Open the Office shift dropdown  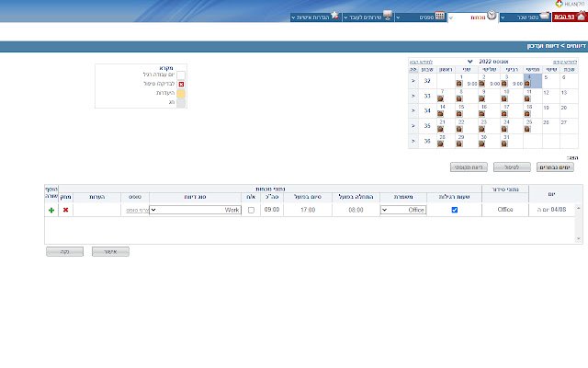pos(403,210)
